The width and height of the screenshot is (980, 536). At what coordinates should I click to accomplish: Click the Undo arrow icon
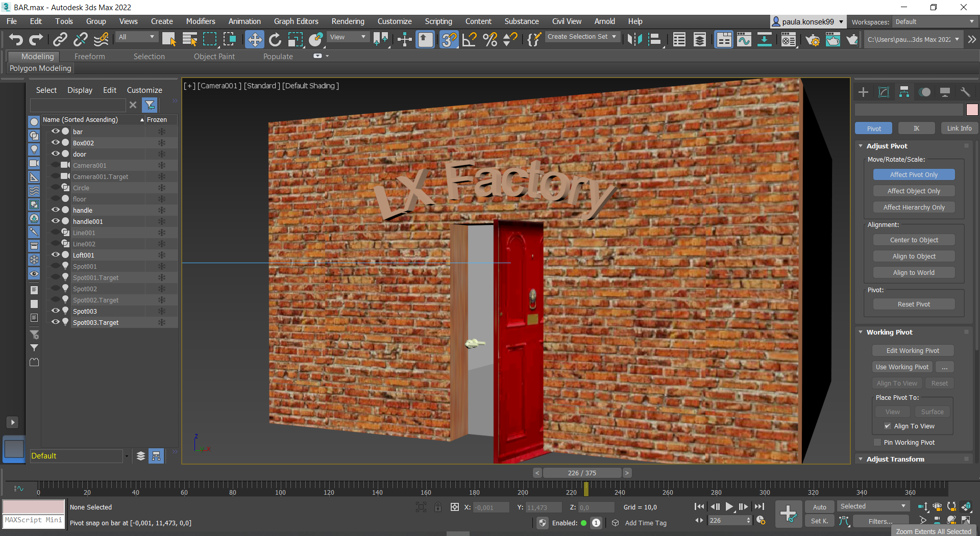[16, 39]
